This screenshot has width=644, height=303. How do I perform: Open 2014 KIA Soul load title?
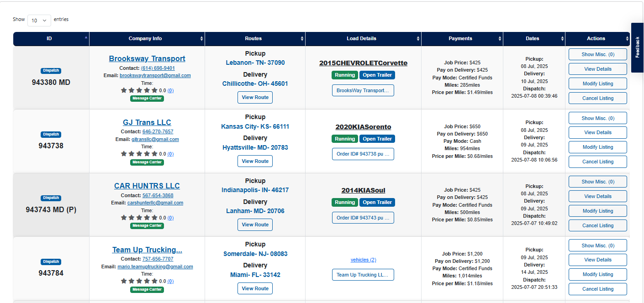point(363,190)
